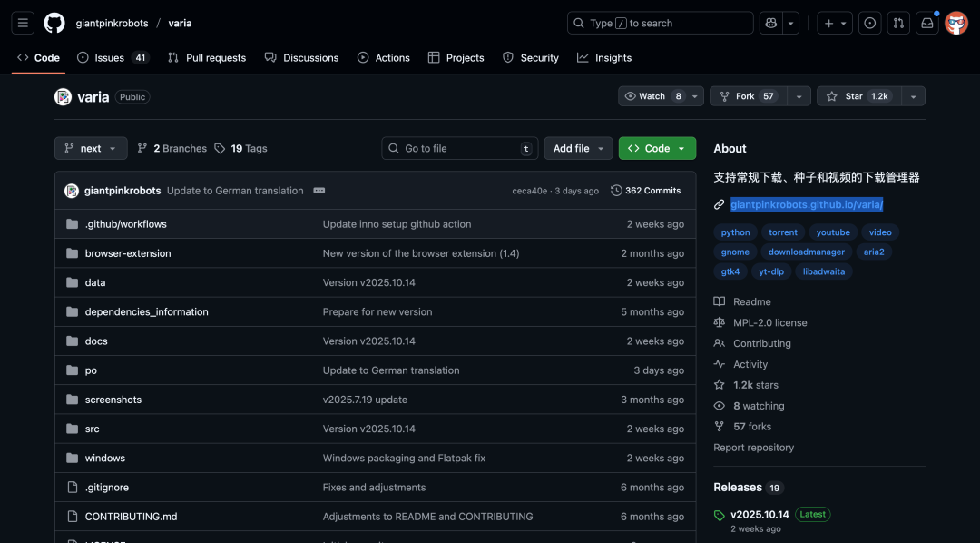Focus the header search box
The height and width of the screenshot is (543, 980).
point(660,23)
